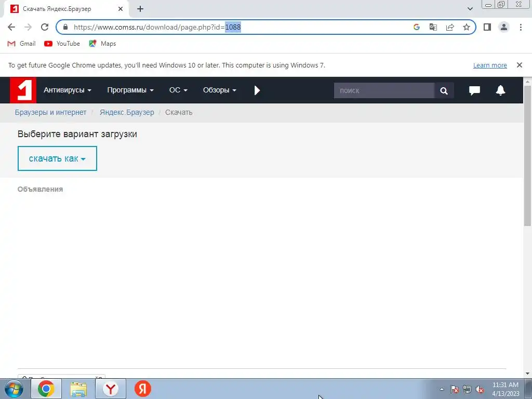
Task: Click the padlock site info icon
Action: 65,27
